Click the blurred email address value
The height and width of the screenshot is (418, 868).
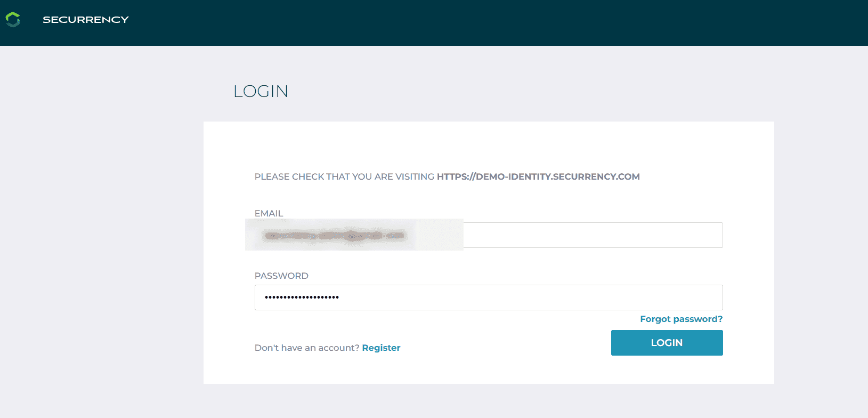336,235
